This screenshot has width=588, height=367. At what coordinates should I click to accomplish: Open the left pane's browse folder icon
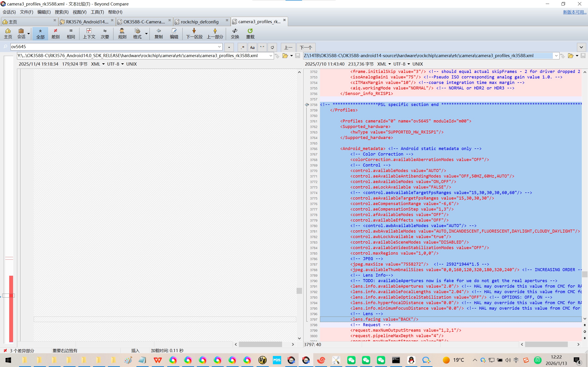click(285, 56)
